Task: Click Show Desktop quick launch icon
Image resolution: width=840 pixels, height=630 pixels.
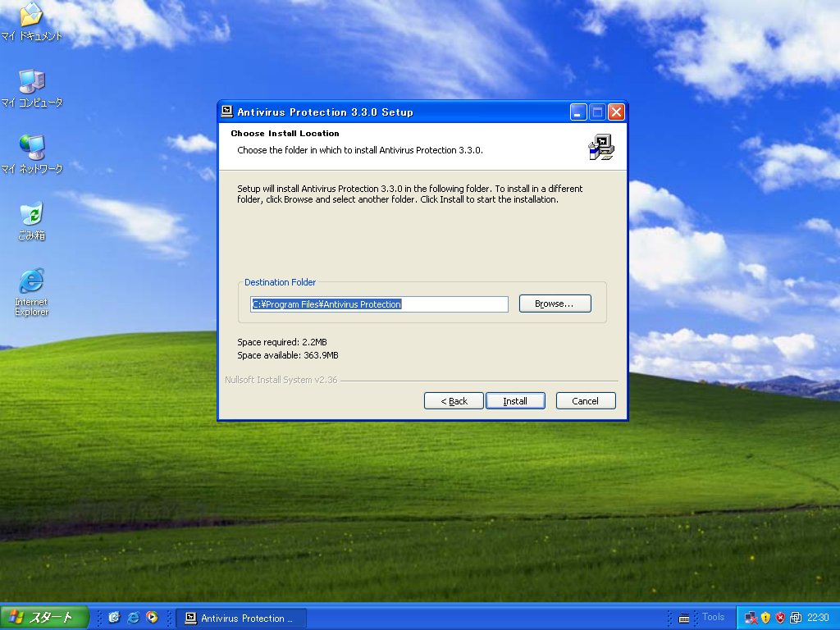Action: point(113,618)
